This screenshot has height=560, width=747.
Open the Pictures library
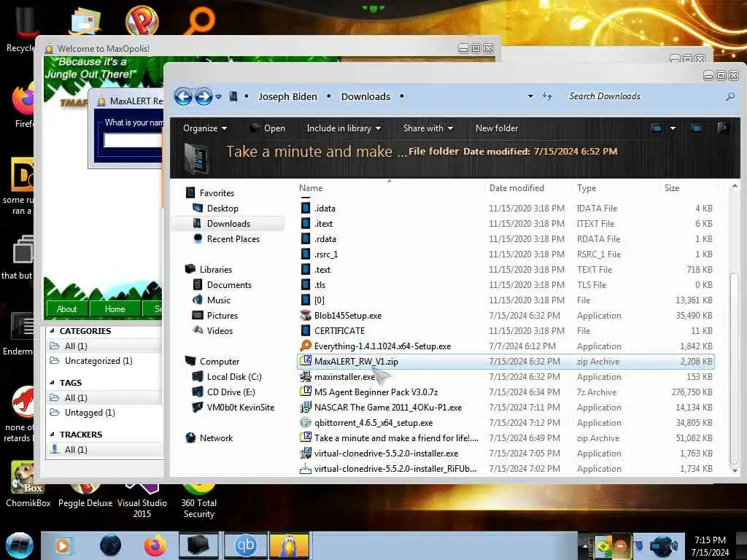tap(222, 315)
